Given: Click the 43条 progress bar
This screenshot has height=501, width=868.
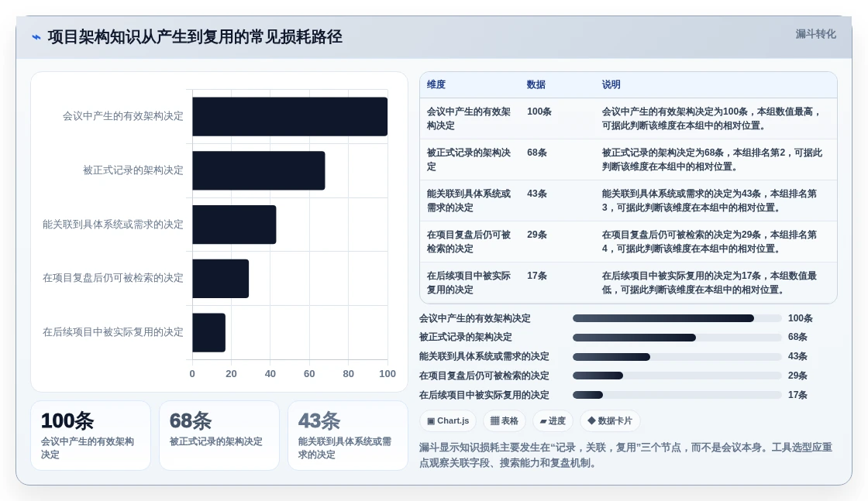Looking at the screenshot, I should click(677, 357).
